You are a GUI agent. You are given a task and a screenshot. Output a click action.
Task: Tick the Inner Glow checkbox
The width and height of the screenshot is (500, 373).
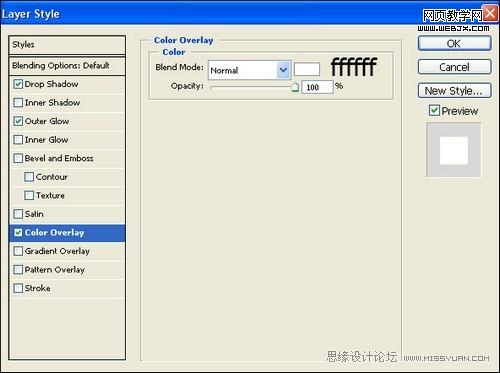(x=18, y=139)
